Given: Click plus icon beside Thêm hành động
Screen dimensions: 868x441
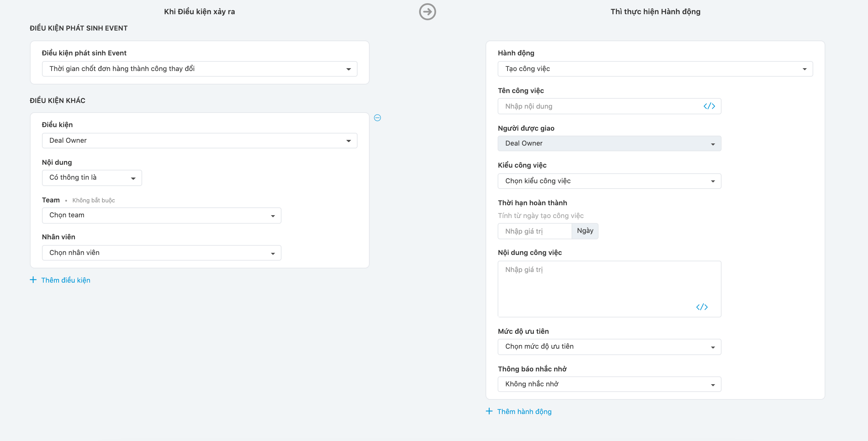Looking at the screenshot, I should (x=489, y=411).
